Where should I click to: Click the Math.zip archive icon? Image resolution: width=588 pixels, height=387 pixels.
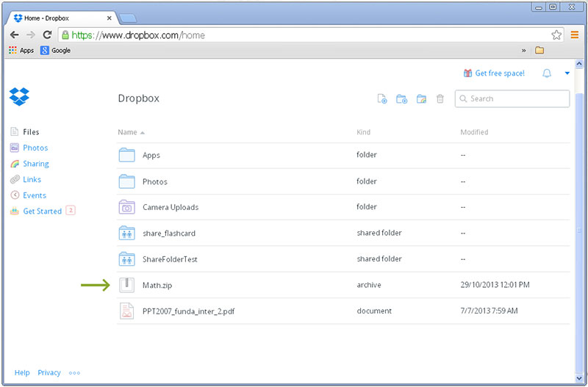click(126, 285)
